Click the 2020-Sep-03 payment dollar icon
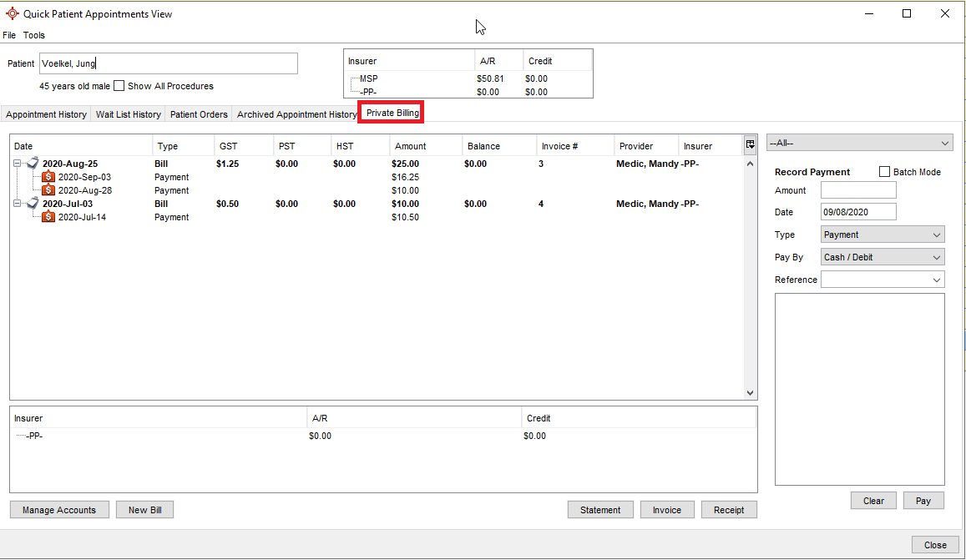Viewport: 966px width, 560px height. pos(48,177)
